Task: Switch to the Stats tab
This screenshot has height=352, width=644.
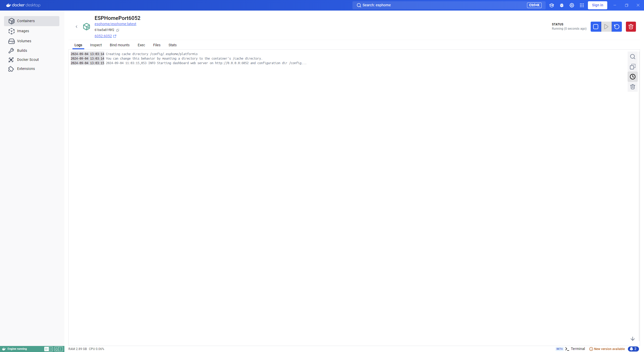Action: 172,45
